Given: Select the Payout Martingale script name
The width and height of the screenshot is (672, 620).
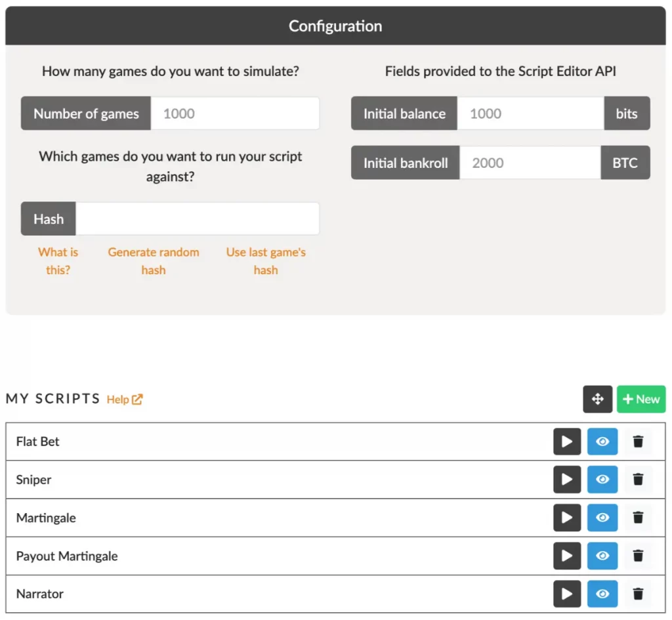Looking at the screenshot, I should [x=67, y=556].
